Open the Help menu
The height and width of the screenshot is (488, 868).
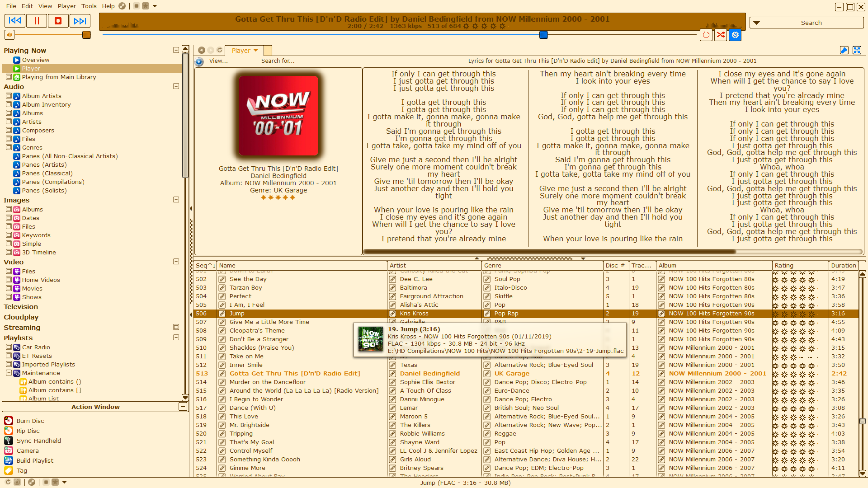click(x=108, y=6)
